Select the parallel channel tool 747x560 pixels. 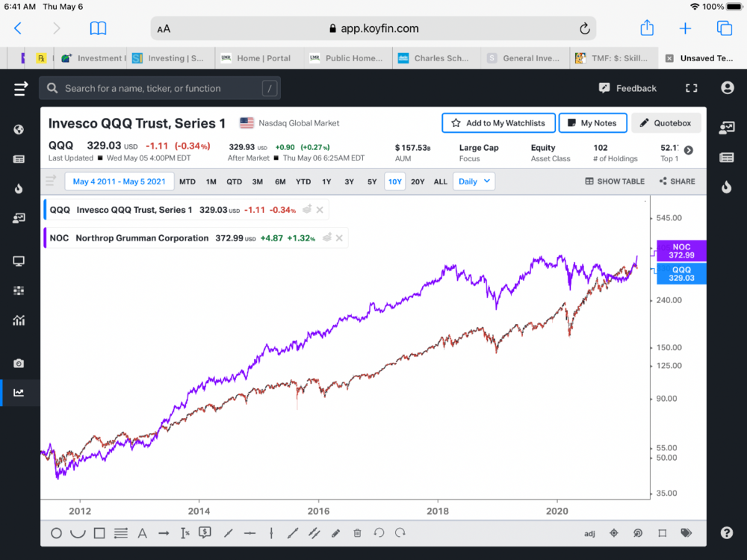[x=314, y=533]
